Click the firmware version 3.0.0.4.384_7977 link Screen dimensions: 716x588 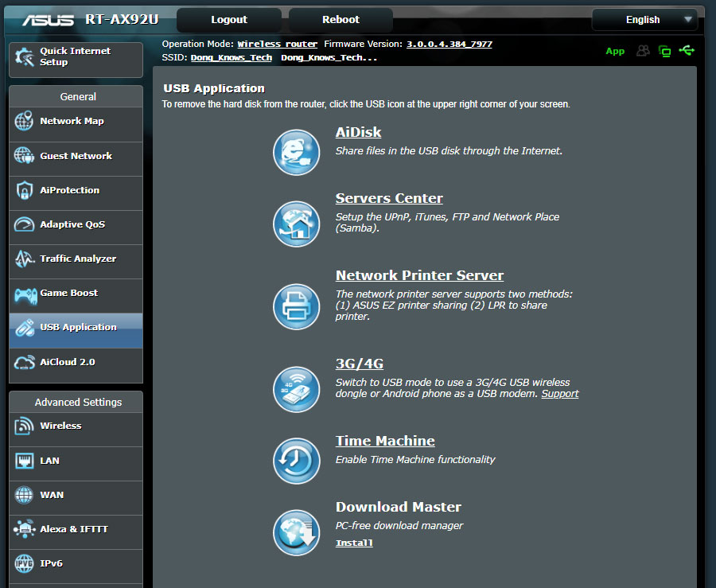(x=449, y=45)
